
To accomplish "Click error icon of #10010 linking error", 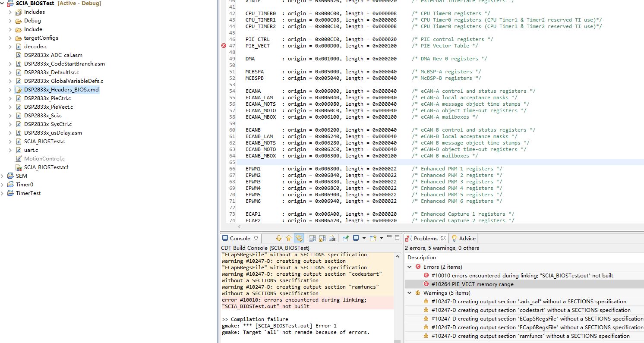I will coord(426,276).
